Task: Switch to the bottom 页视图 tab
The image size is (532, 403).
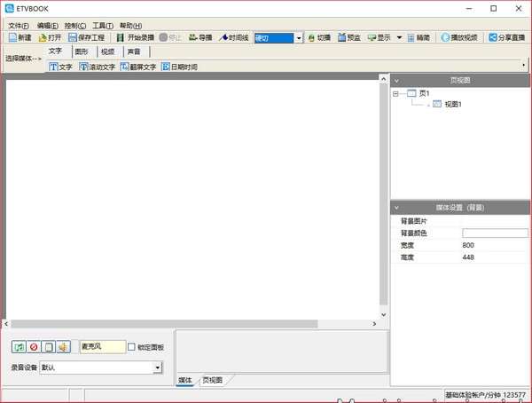Action: [213, 380]
